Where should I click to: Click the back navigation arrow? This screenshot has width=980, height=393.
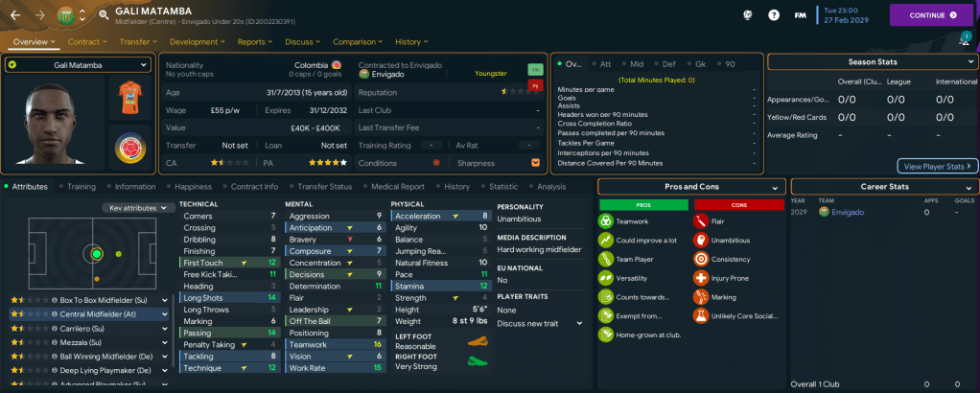point(14,15)
